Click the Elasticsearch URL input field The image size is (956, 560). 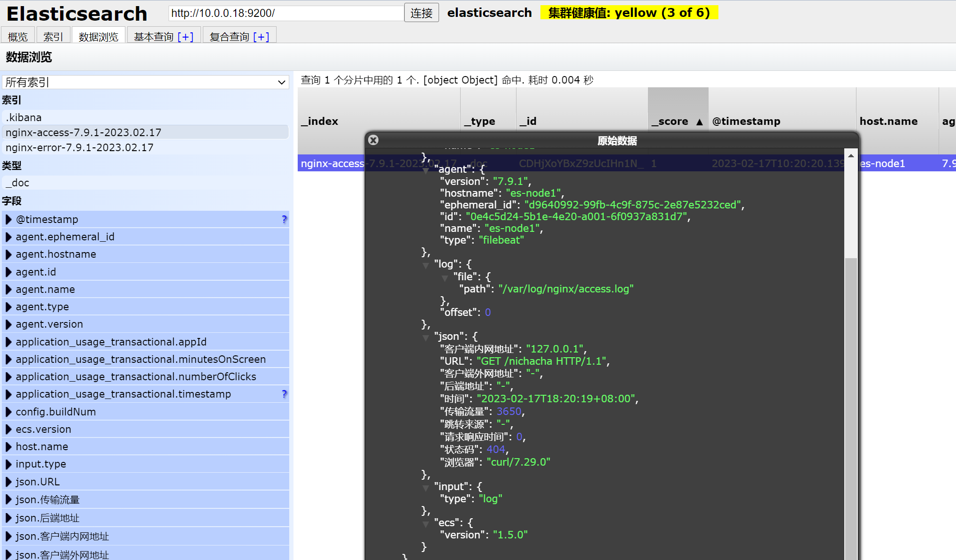(285, 13)
